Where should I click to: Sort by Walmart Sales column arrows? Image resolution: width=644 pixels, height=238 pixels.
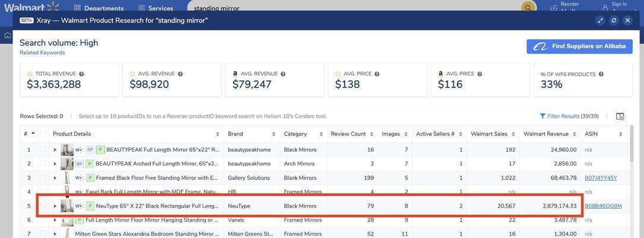[x=513, y=134]
